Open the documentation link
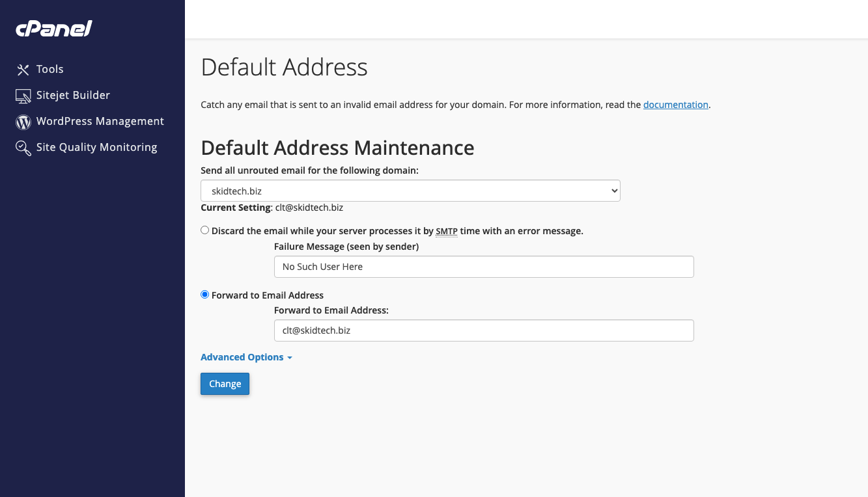This screenshot has width=868, height=497. [675, 105]
